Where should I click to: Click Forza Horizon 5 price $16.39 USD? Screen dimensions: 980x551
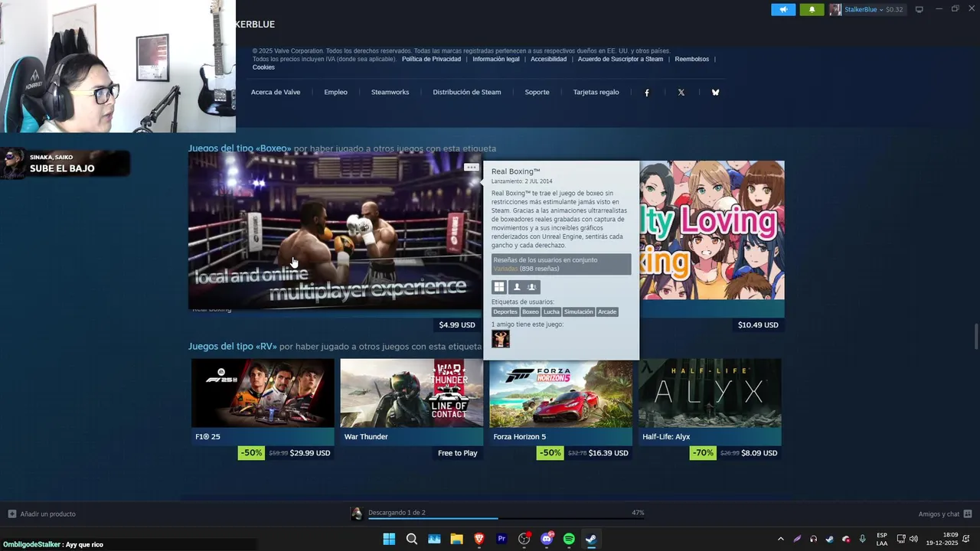(x=609, y=453)
